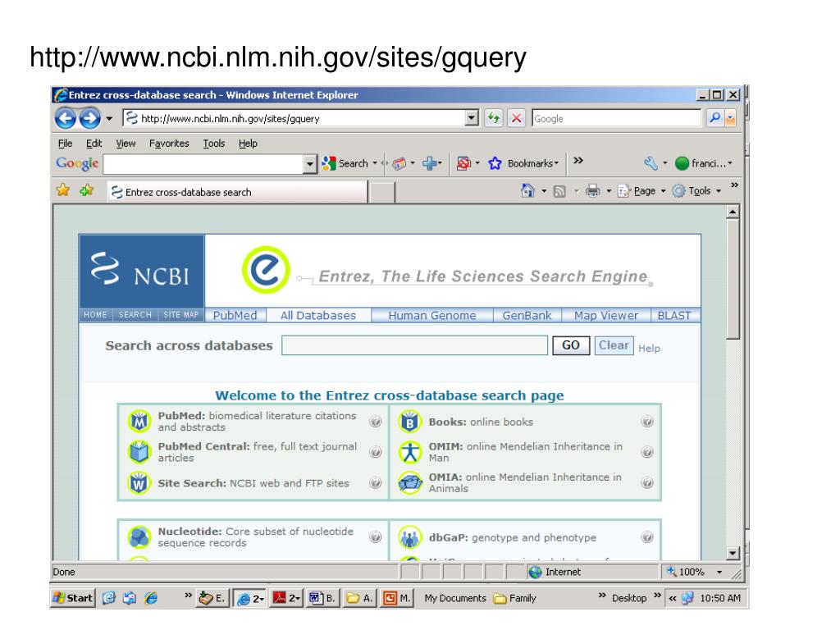Click the Help link next to Clear

click(x=649, y=348)
